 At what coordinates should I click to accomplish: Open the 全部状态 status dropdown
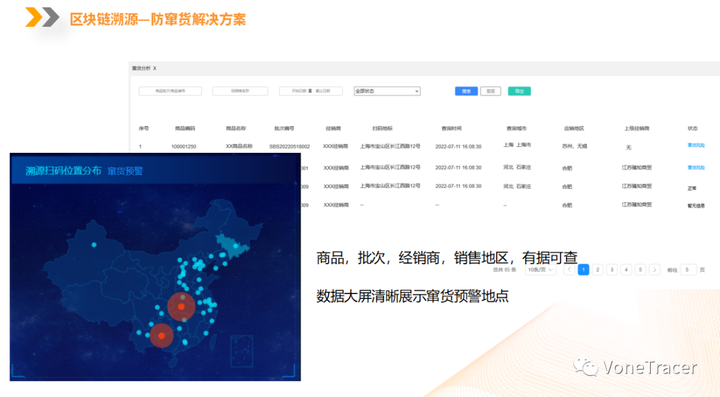click(387, 91)
